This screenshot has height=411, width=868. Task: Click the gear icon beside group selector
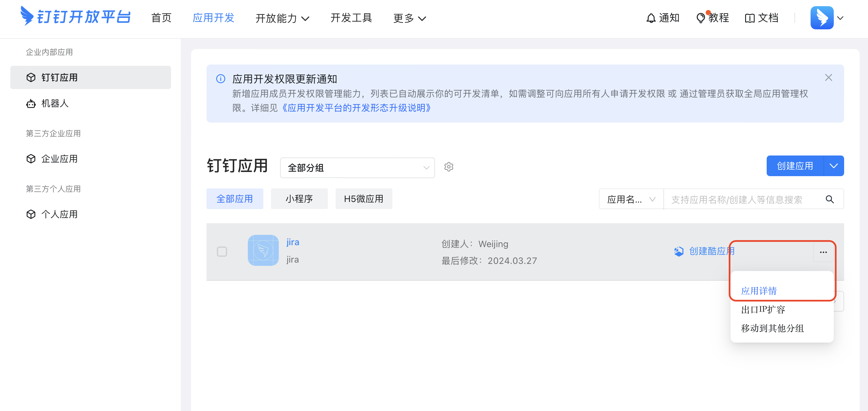[449, 167]
